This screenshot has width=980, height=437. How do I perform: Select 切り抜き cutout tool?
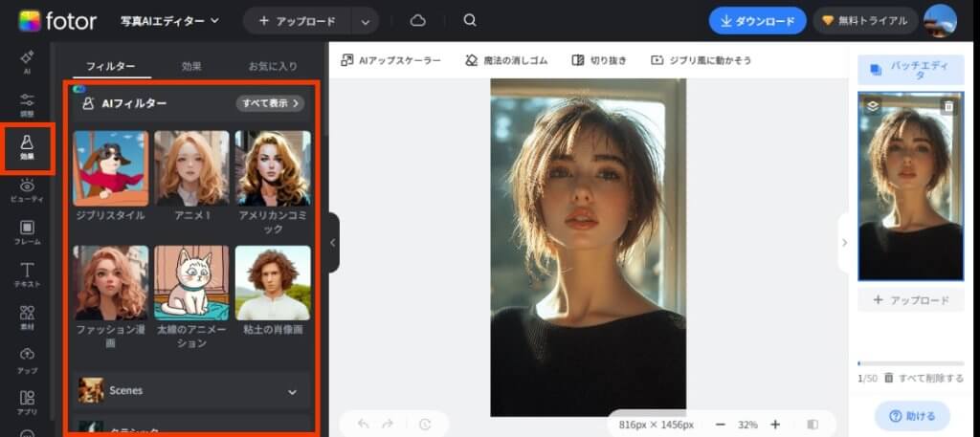pyautogui.click(x=599, y=60)
